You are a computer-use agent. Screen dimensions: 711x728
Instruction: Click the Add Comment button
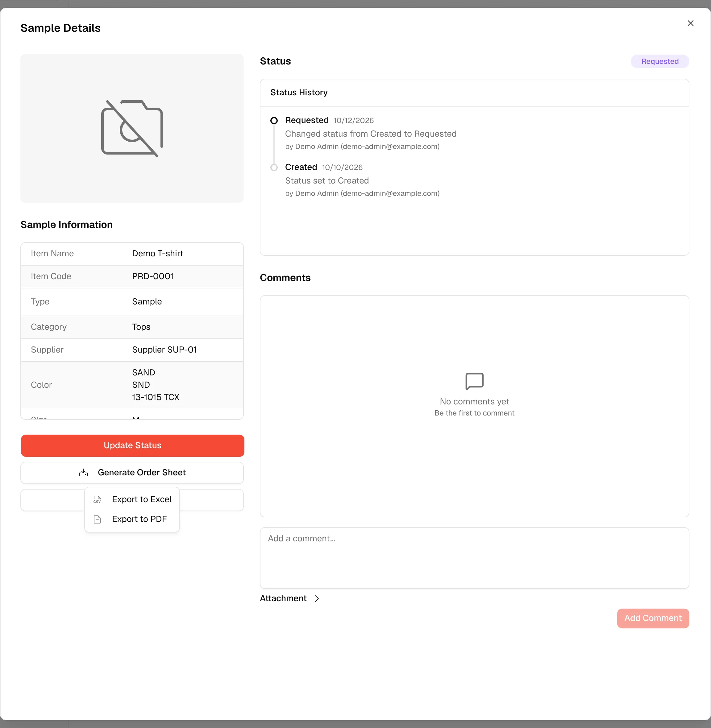tap(653, 618)
